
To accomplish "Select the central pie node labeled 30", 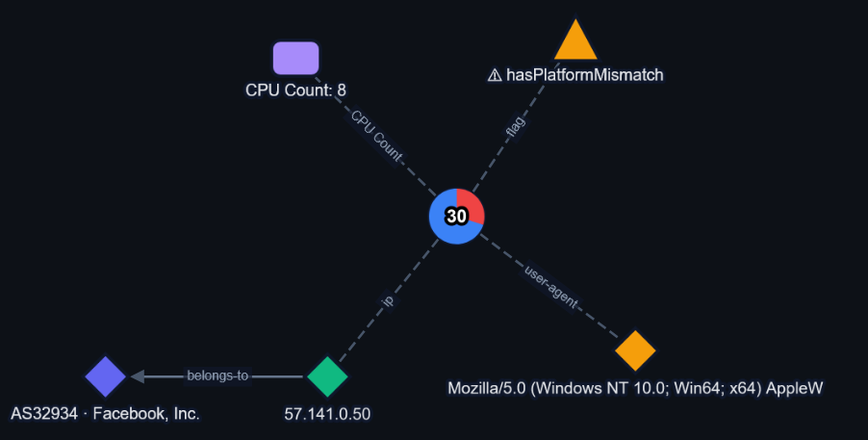I will pos(457,216).
